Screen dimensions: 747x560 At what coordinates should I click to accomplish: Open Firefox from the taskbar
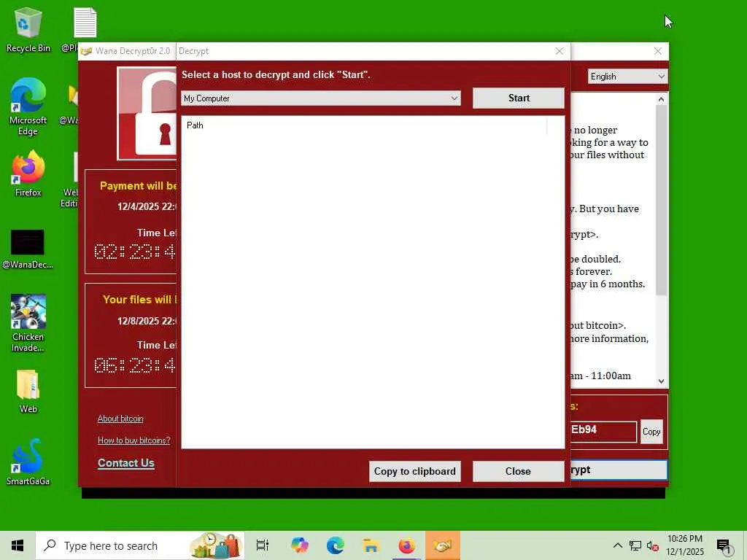tap(406, 545)
